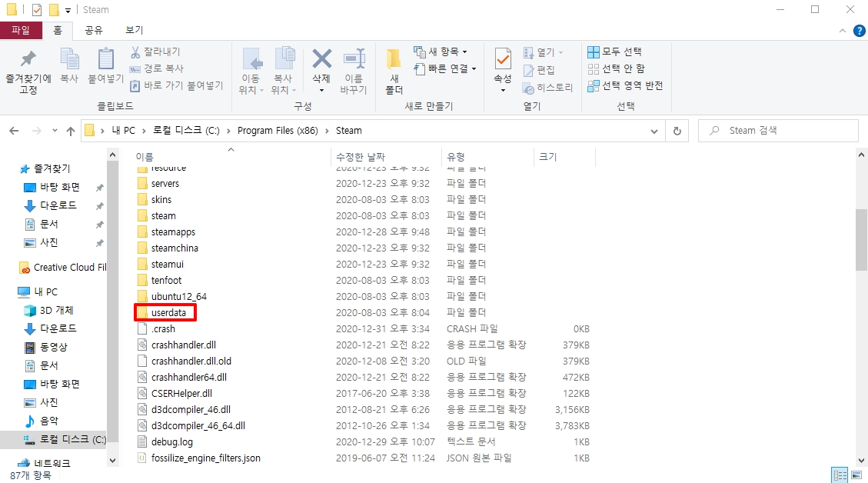Image resolution: width=868 pixels, height=483 pixels.
Task: Select the ubuntu12_64 folder
Action: [179, 296]
